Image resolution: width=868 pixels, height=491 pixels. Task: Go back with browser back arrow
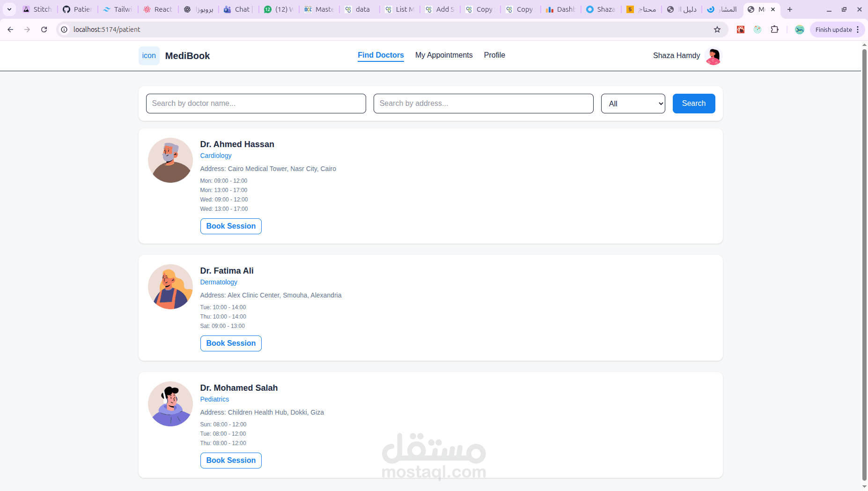10,30
